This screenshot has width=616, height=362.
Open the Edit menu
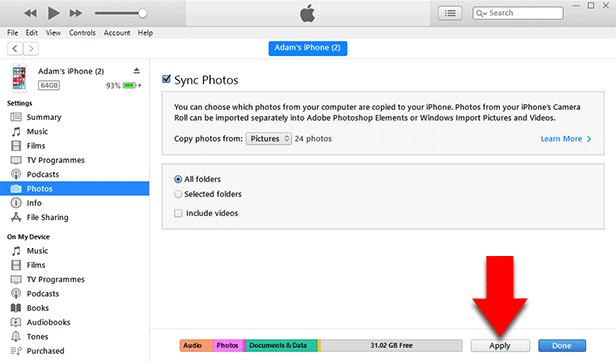32,33
